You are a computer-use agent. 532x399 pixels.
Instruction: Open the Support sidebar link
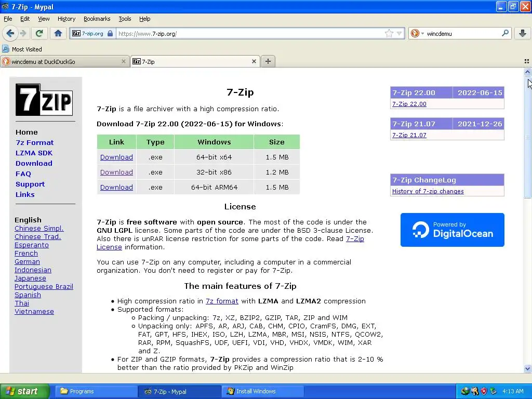[x=30, y=184]
